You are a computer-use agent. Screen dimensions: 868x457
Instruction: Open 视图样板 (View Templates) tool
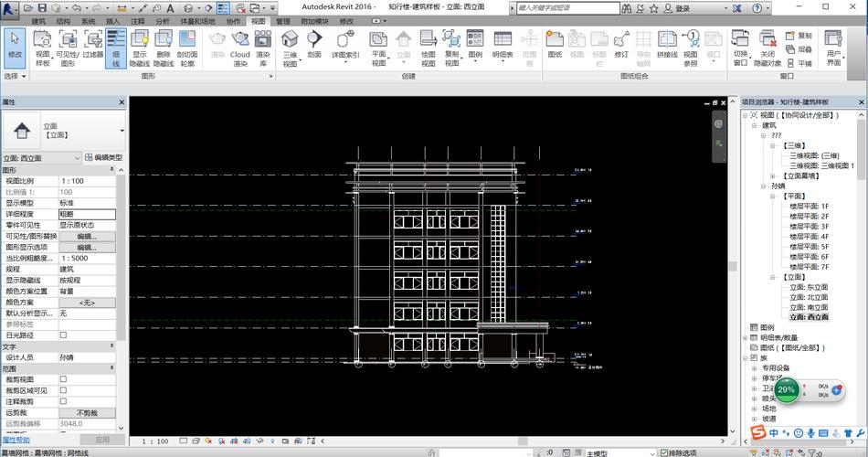coord(42,48)
